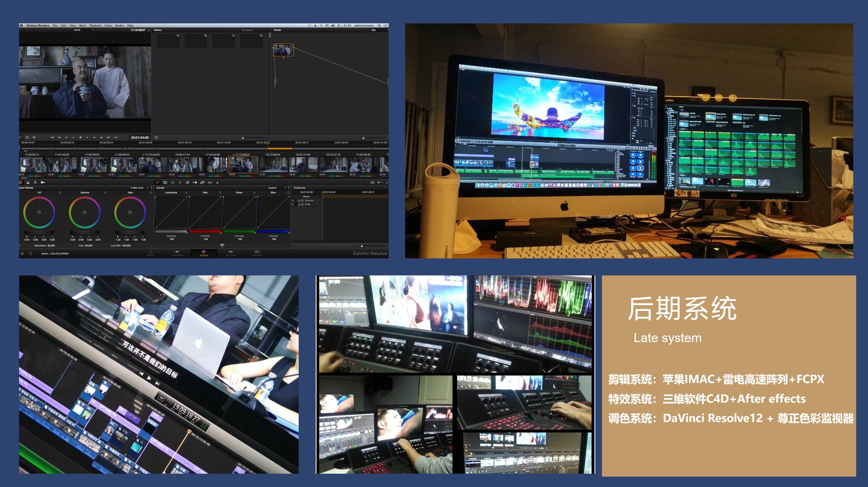The width and height of the screenshot is (868, 487).
Task: Reset the Gamma color wheel
Action: 105,193
